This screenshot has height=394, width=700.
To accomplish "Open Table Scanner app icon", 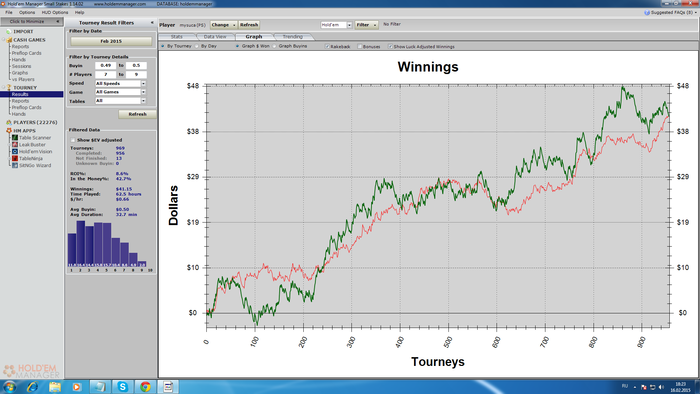I will click(x=15, y=138).
